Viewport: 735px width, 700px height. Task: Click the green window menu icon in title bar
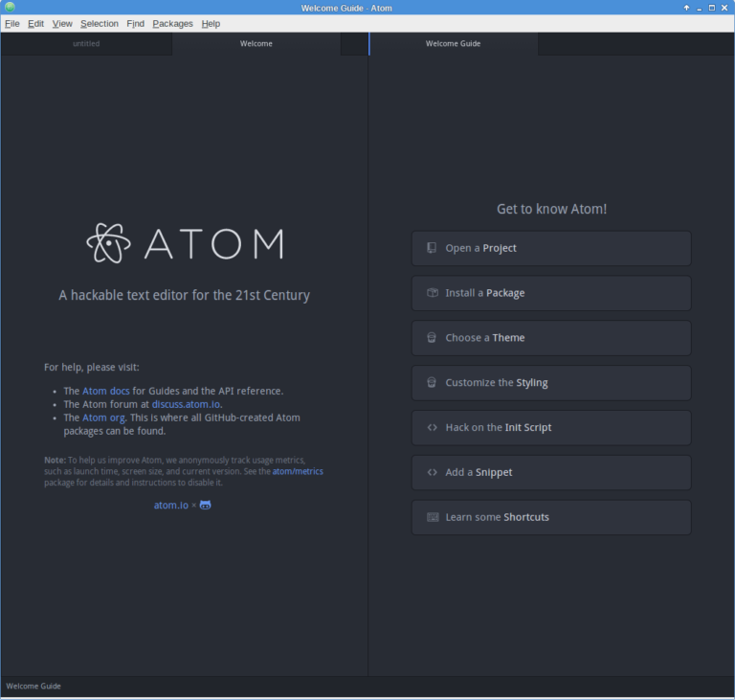pos(10,8)
